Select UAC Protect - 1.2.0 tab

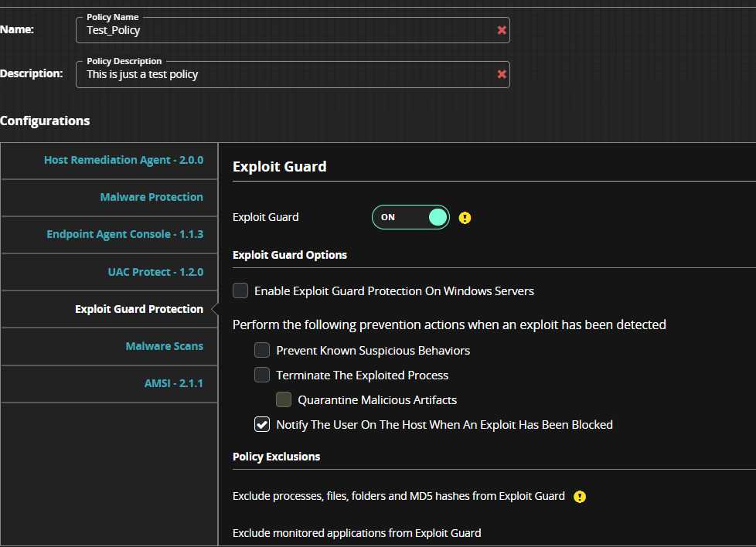155,272
